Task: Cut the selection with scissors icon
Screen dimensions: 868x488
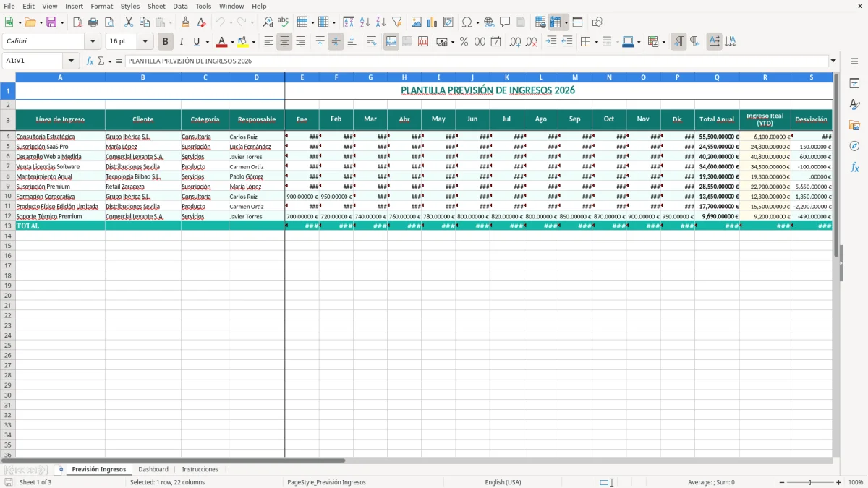Action: [x=129, y=22]
